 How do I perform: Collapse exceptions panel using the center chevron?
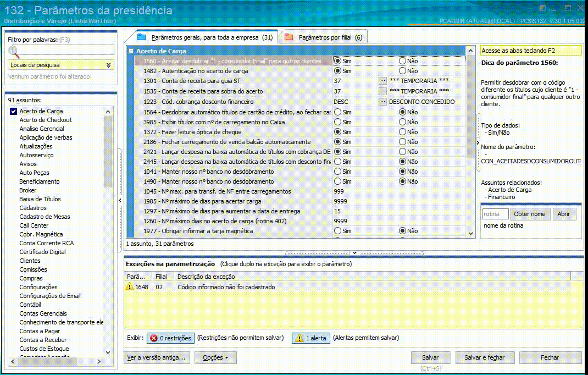click(x=354, y=253)
